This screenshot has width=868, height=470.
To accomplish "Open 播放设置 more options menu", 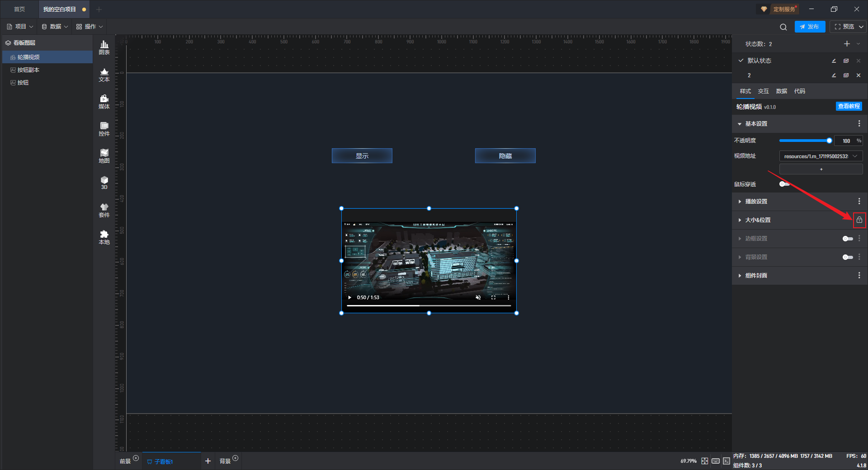I will pos(859,202).
